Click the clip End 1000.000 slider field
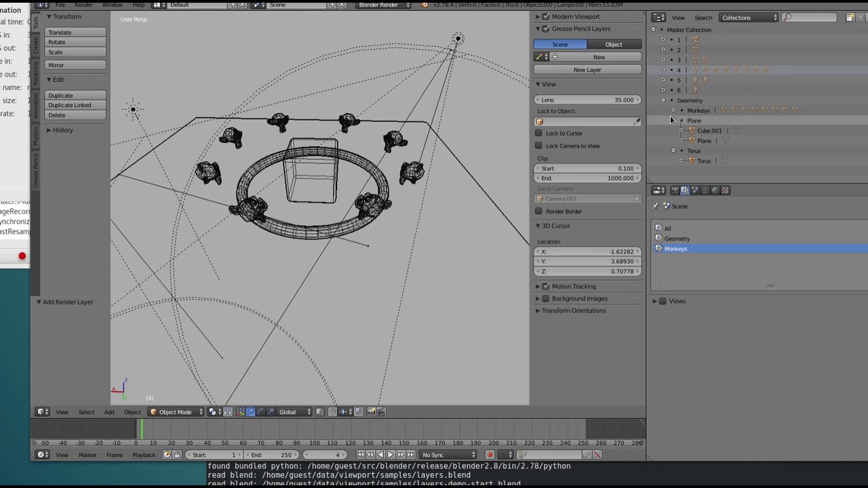 (587, 178)
